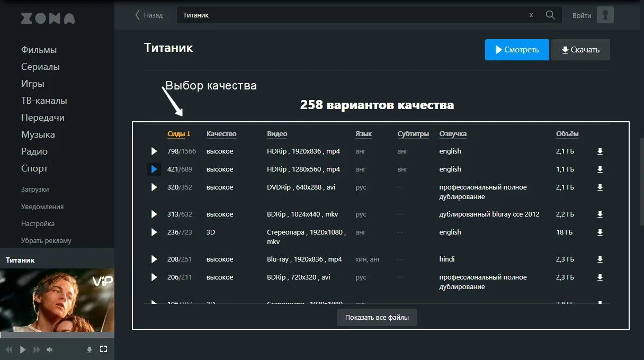This screenshot has height=360, width=644.
Task: Select the 'дублированный bluray cce 2012' text
Action: tap(489, 214)
